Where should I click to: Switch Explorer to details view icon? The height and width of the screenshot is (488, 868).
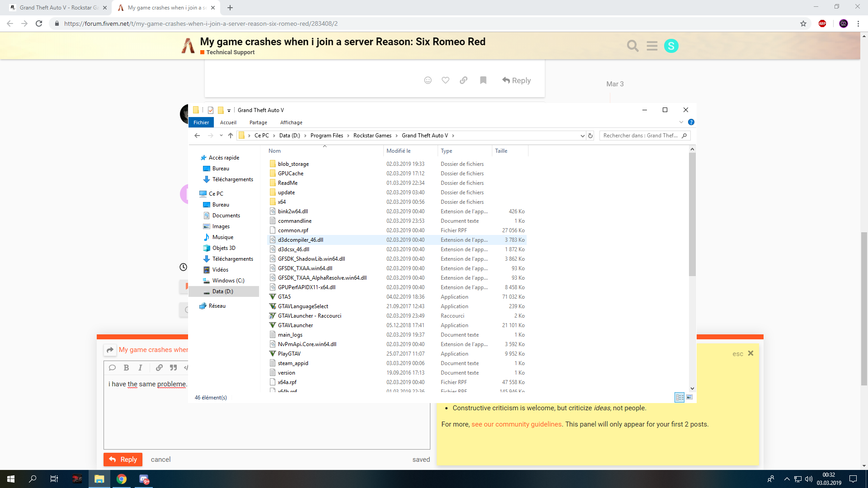click(679, 397)
